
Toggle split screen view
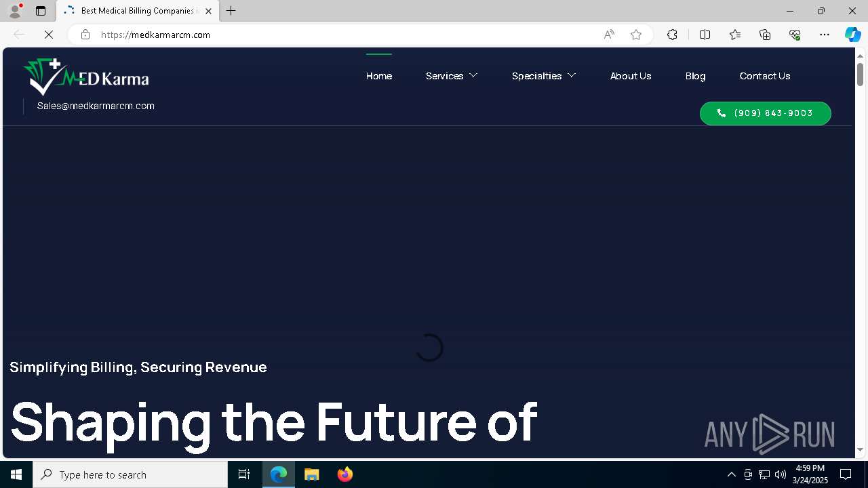coord(705,35)
